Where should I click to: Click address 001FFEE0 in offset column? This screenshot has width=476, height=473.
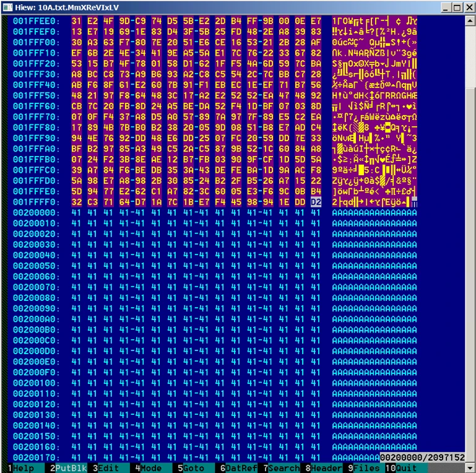(x=36, y=21)
